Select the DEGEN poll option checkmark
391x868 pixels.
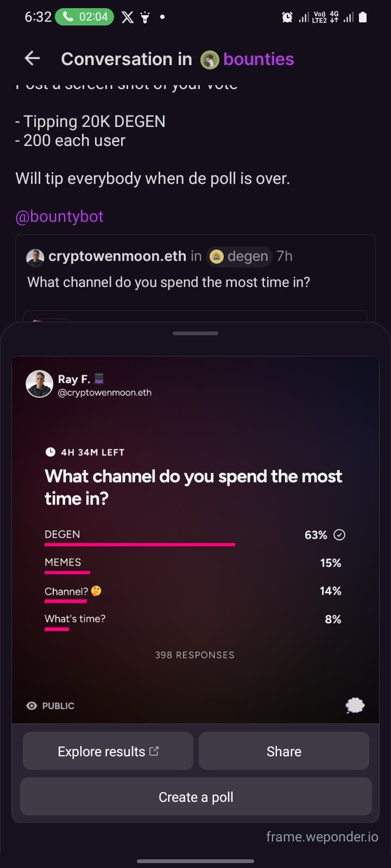click(339, 535)
